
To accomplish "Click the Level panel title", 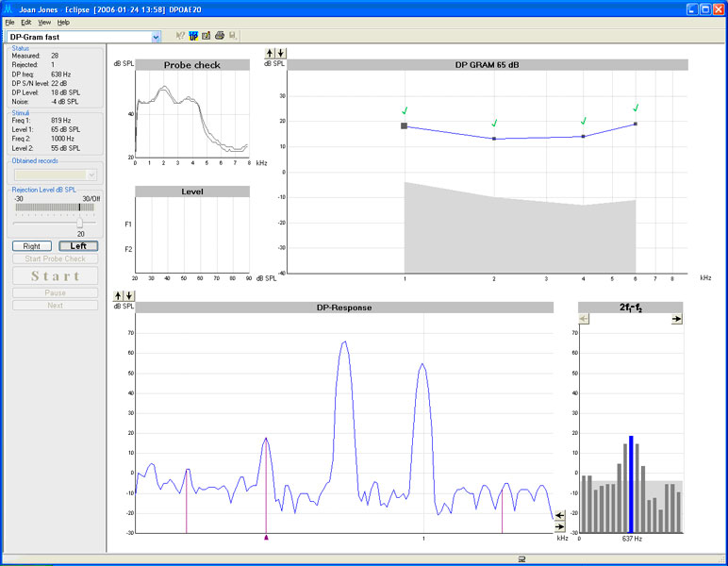I will pyautogui.click(x=192, y=191).
